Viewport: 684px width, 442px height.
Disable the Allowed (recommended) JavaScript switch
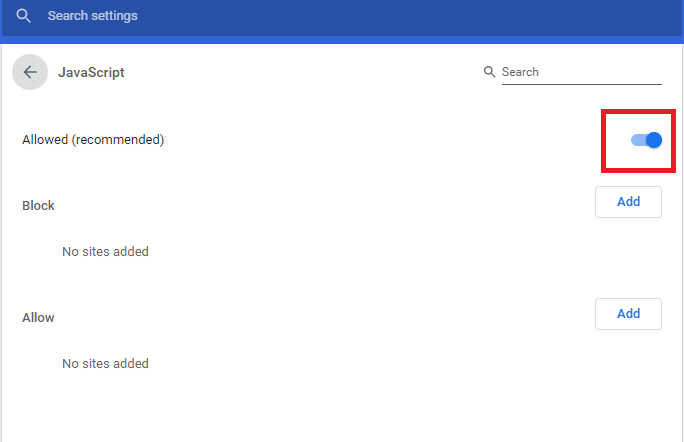pyautogui.click(x=646, y=140)
